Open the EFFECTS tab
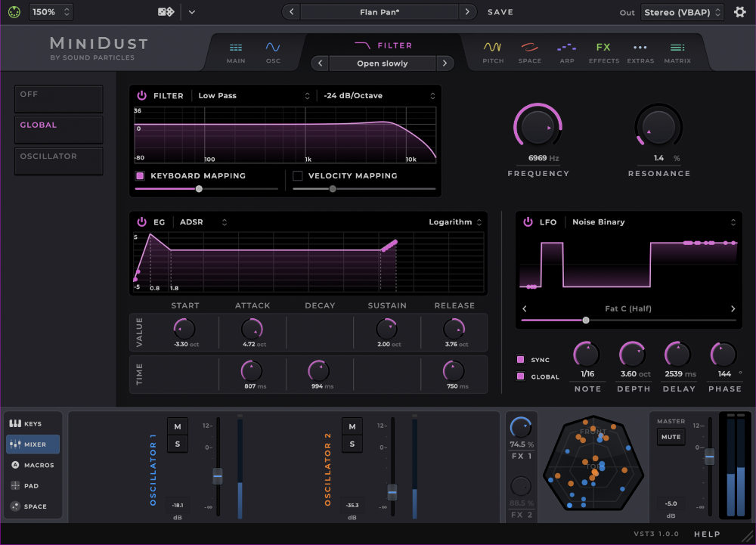Viewport: 756px width, 545px height. (603, 52)
